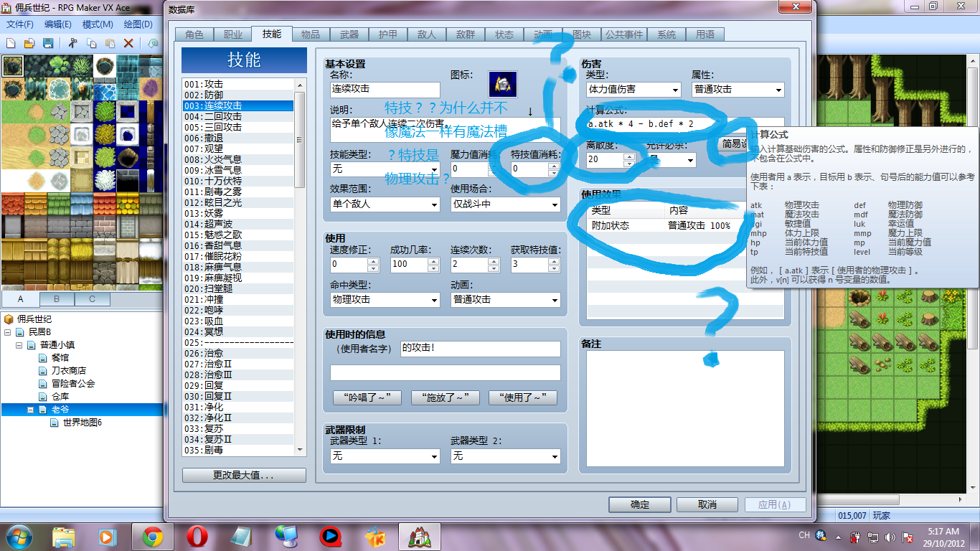
Task: Open Windows Explorer from the taskbar
Action: pos(64,536)
